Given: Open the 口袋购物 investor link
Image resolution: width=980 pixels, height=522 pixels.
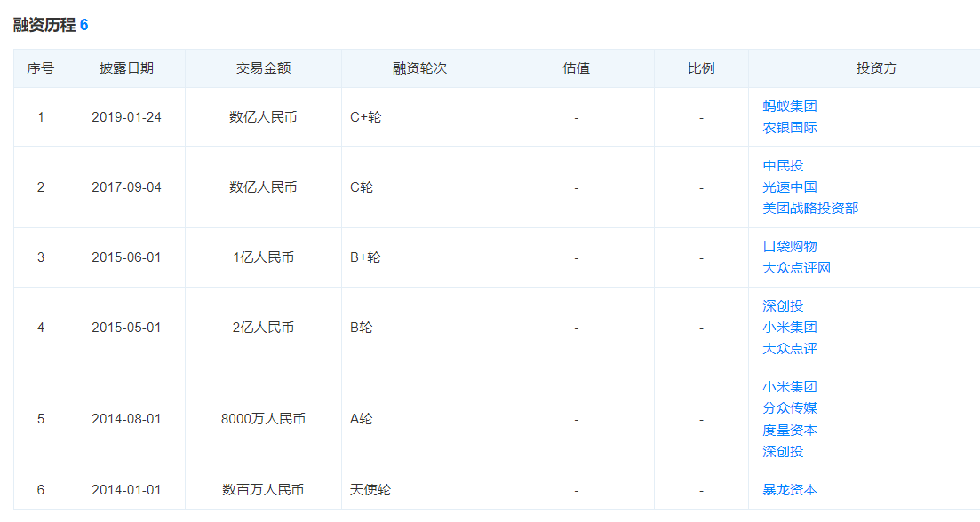Looking at the screenshot, I should coord(789,246).
